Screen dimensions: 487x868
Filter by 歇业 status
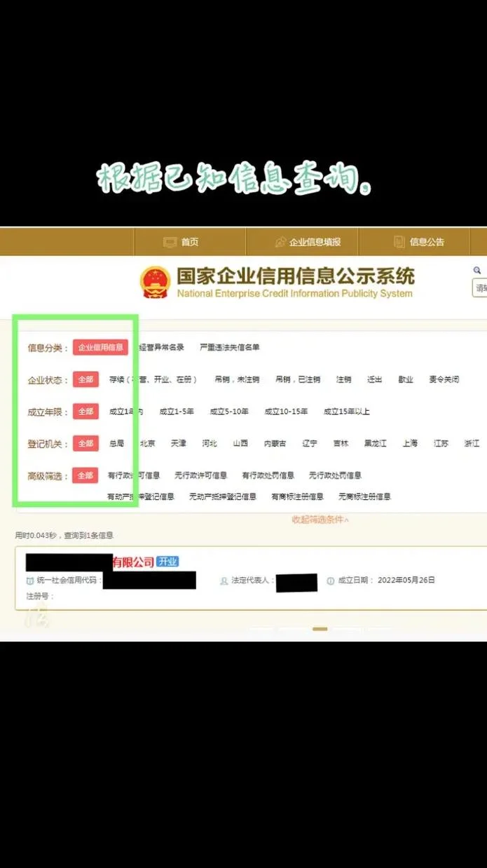pos(406,379)
